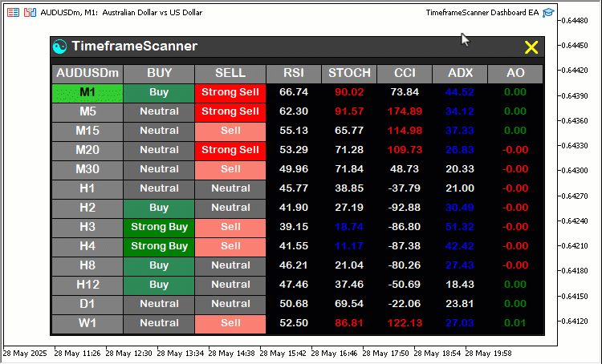Click STOCH value 11.17
602x364 pixels.
coord(349,246)
